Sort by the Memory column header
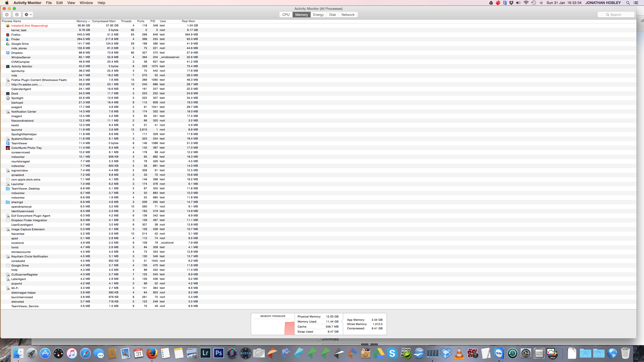 tap(82, 21)
